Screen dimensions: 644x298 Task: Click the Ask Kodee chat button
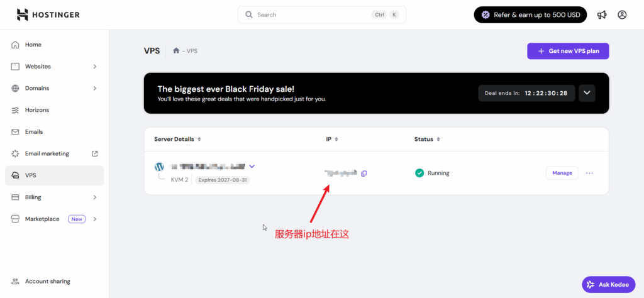[609, 285]
